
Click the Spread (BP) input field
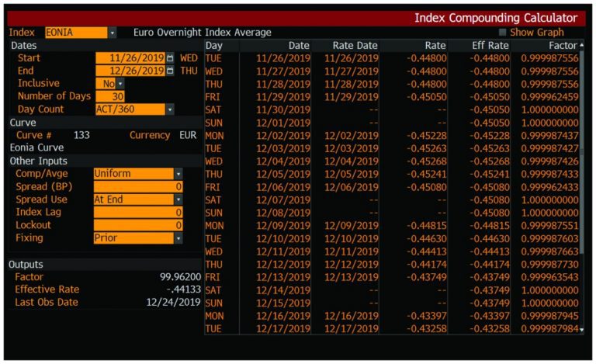pos(138,186)
